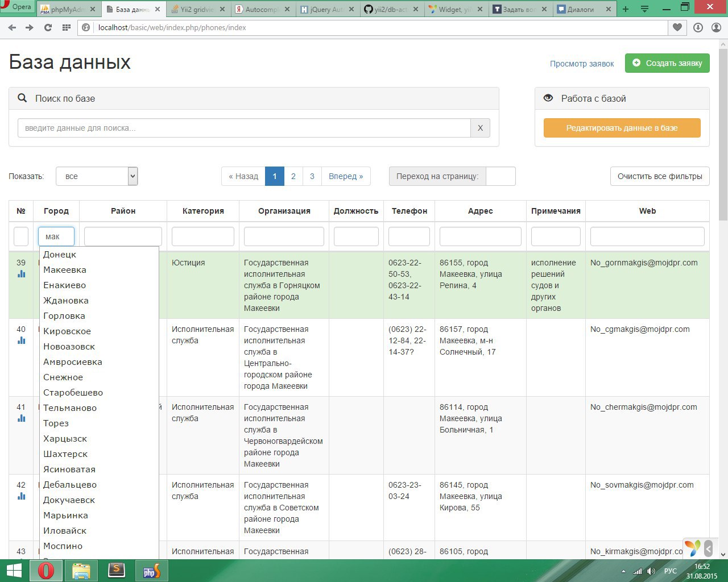Switch the РУС keyboard language indicator
Viewport: 728px width, 582px height.
pyautogui.click(x=671, y=571)
